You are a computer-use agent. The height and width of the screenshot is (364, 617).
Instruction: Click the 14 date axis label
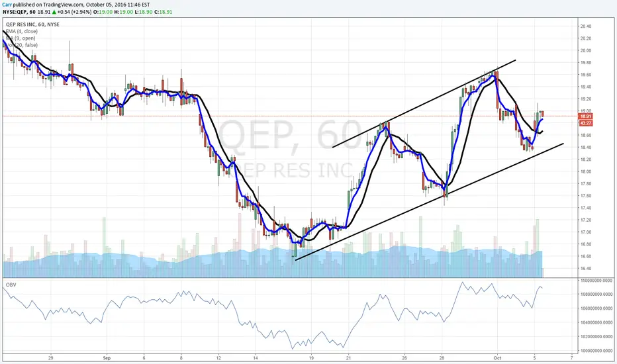[x=256, y=358]
